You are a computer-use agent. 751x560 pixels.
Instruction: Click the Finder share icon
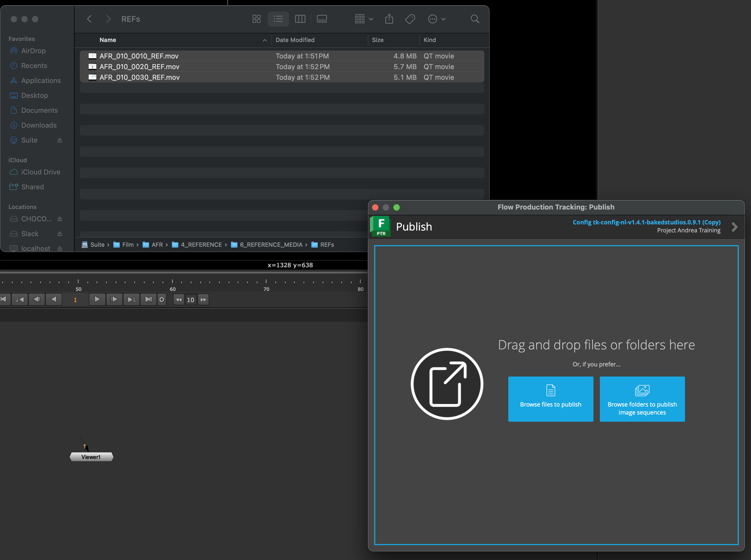coord(389,19)
